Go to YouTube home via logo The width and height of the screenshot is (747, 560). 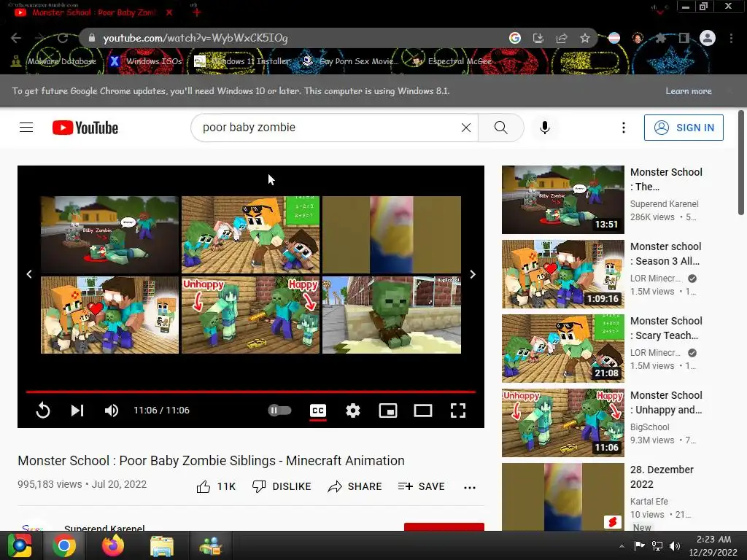(x=85, y=128)
